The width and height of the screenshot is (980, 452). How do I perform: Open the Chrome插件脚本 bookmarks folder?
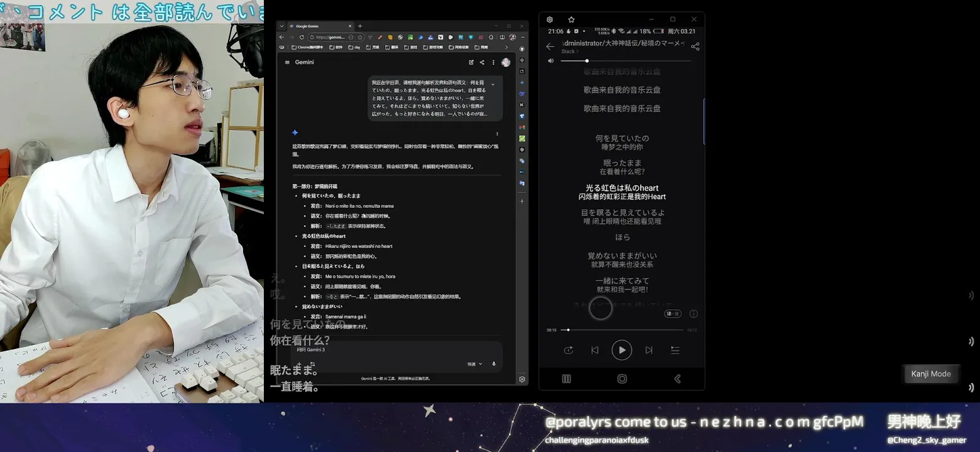coord(307,47)
